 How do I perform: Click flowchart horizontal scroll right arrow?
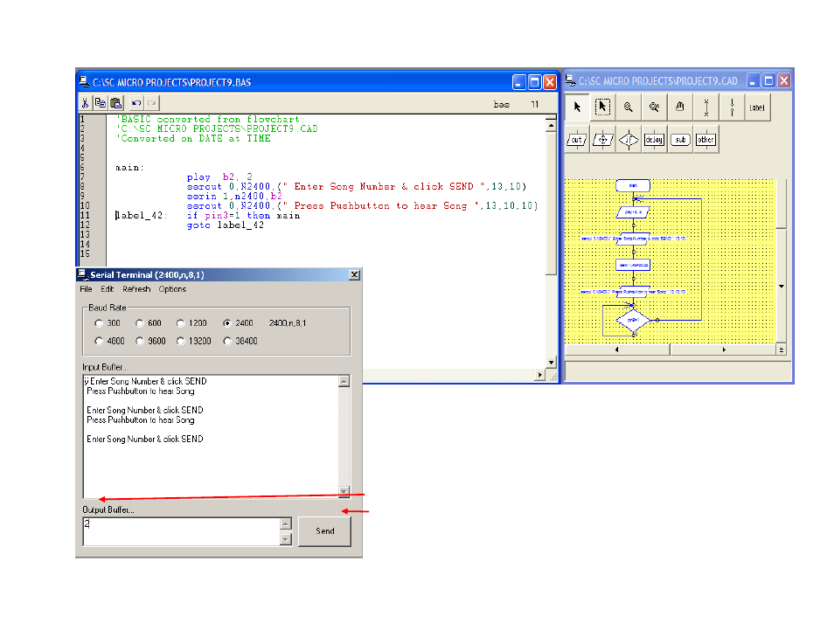(724, 350)
